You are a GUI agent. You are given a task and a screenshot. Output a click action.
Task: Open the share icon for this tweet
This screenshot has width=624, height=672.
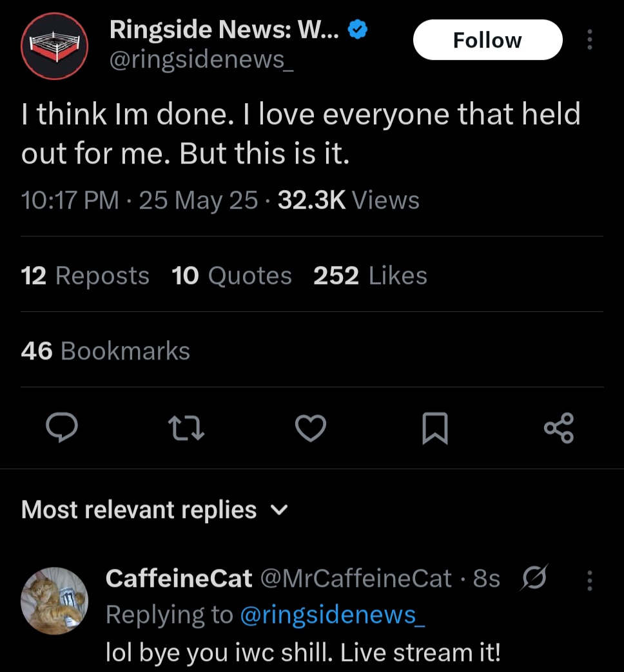tap(558, 428)
